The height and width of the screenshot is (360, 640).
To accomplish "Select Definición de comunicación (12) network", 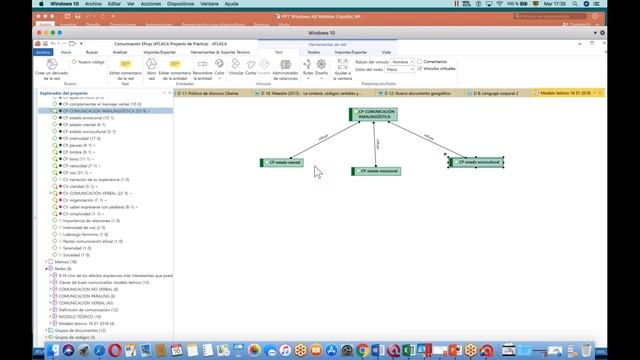I will tap(88, 310).
